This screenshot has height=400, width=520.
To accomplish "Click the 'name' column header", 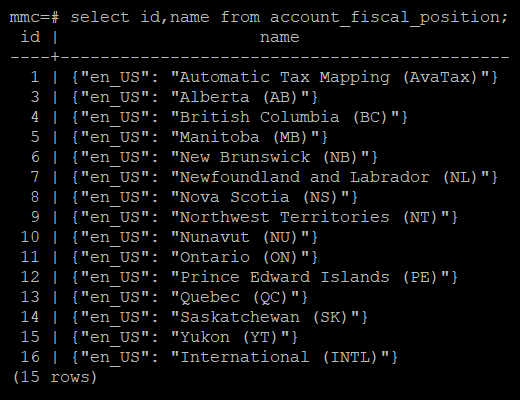I will tap(279, 37).
